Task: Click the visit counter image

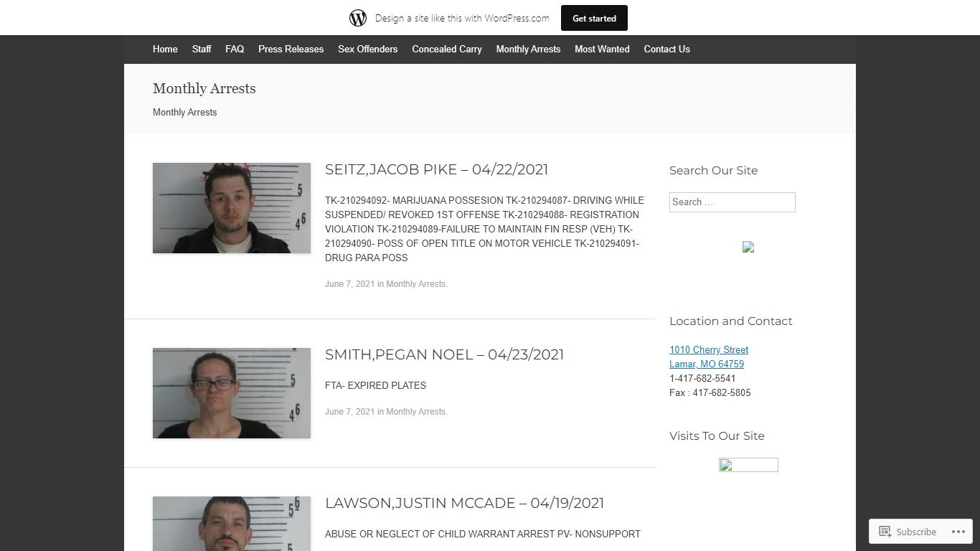Action: tap(748, 465)
